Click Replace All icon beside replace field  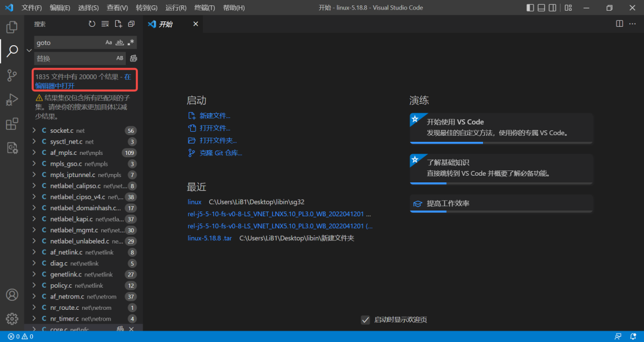[x=134, y=58]
